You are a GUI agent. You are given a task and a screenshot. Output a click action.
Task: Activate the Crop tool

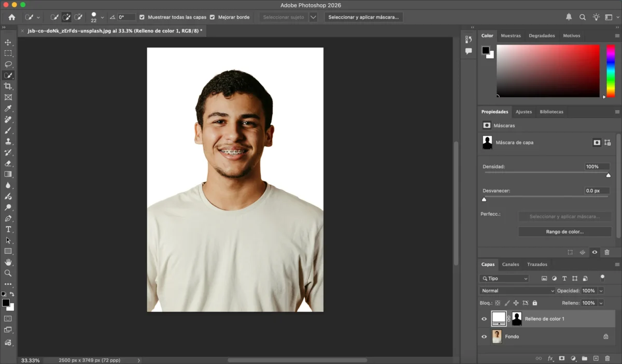click(x=8, y=86)
